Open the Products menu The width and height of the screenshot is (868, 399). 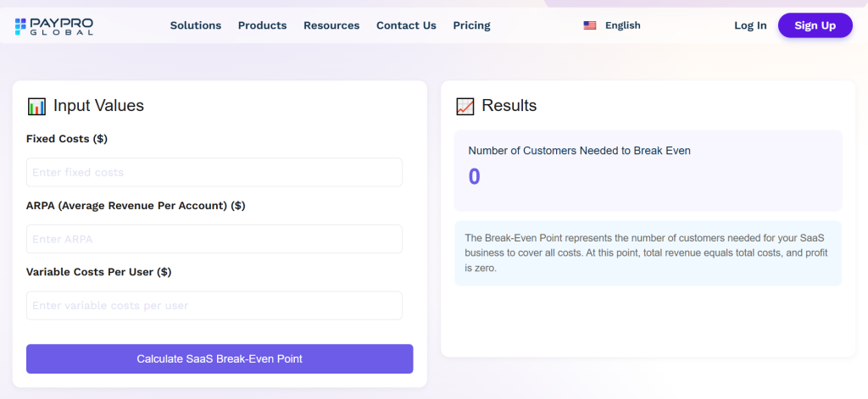263,25
